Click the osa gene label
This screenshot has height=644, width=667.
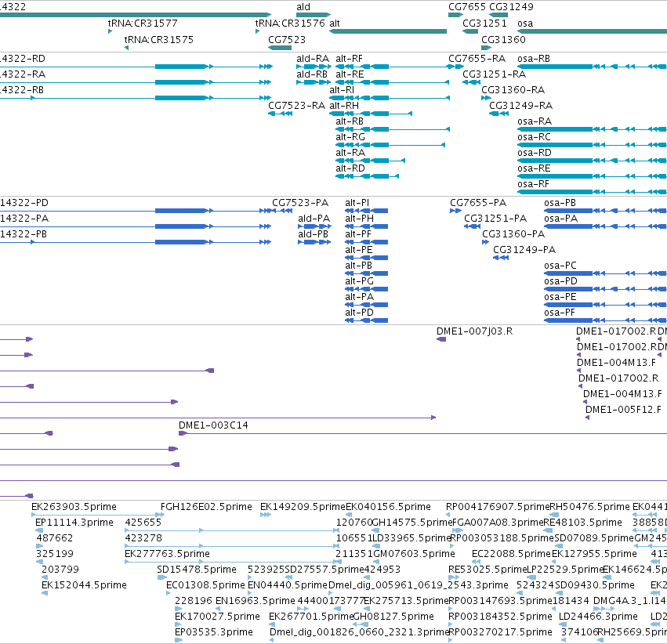(525, 23)
